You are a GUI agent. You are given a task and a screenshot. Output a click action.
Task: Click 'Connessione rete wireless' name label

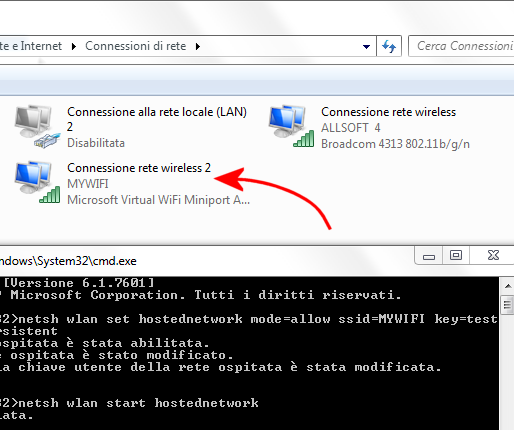point(389,112)
